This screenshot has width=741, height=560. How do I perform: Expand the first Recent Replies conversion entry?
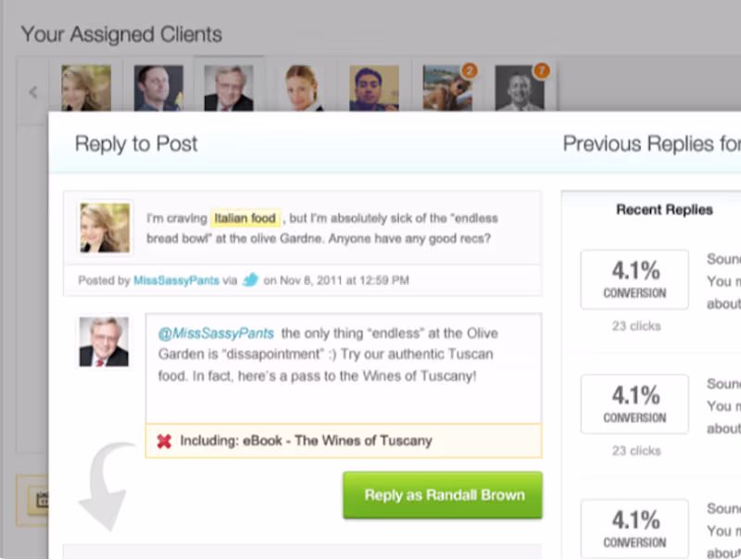point(634,280)
